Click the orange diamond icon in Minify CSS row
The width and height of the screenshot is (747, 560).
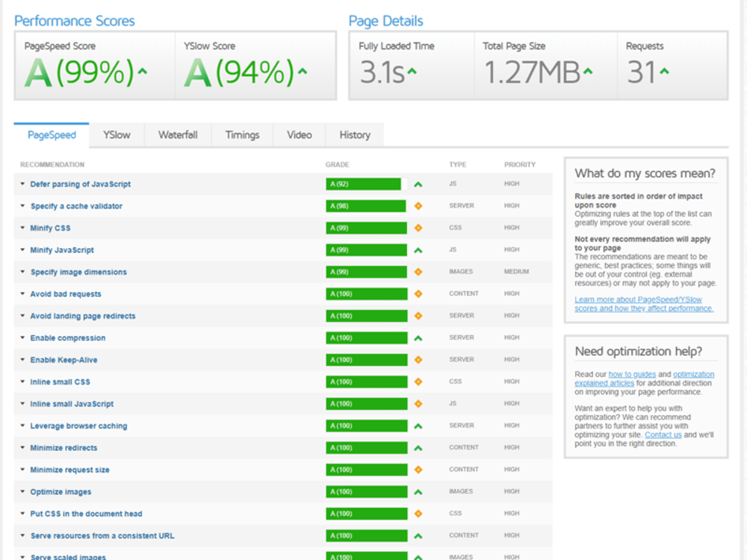click(418, 228)
